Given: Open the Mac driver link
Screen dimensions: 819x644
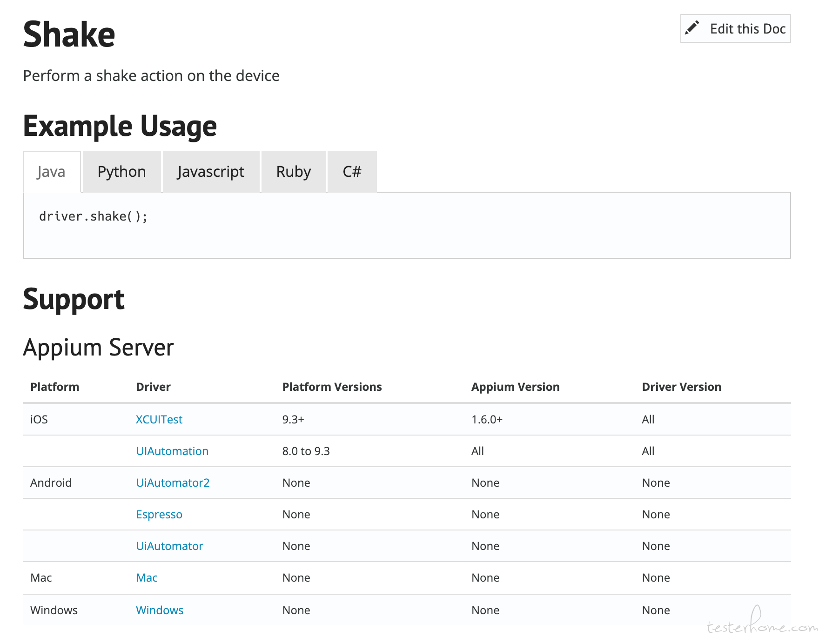Looking at the screenshot, I should [x=147, y=577].
